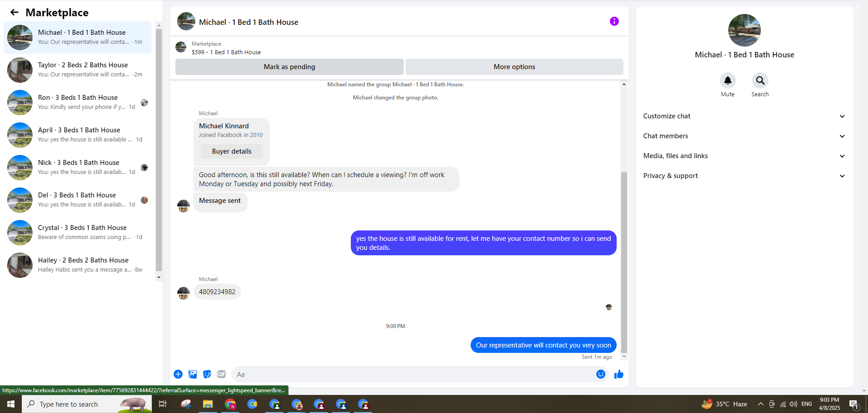Screen dimensions: 868x413
Task: Send a thumbs up like
Action: [619, 374]
